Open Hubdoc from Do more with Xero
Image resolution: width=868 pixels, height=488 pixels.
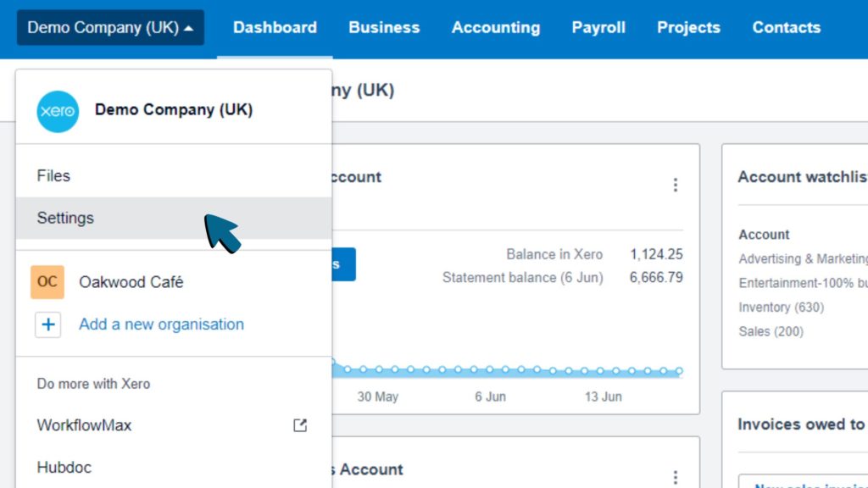(64, 468)
